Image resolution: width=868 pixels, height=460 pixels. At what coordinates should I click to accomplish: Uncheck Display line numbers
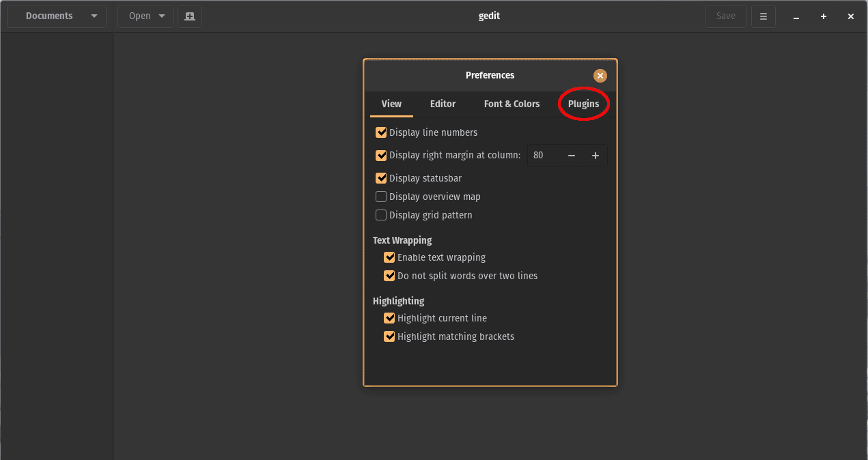381,132
